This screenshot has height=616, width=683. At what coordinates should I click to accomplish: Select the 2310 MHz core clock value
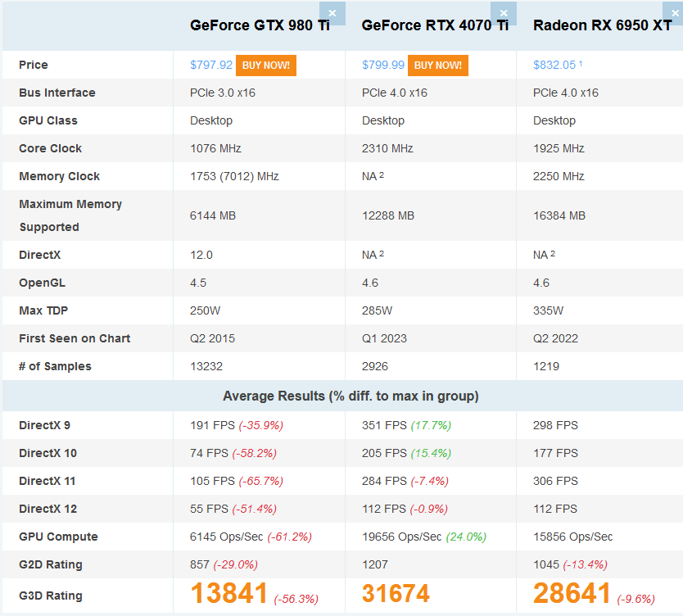click(x=387, y=148)
